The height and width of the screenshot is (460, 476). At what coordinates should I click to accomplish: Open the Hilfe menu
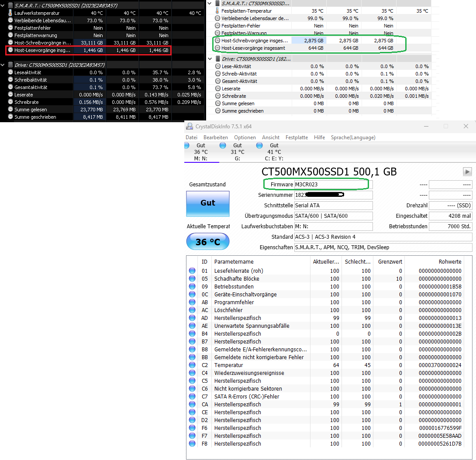319,137
